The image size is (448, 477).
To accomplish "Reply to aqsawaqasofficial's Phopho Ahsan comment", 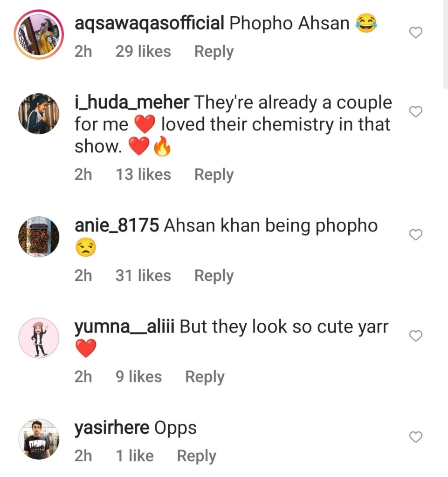I will point(214,51).
